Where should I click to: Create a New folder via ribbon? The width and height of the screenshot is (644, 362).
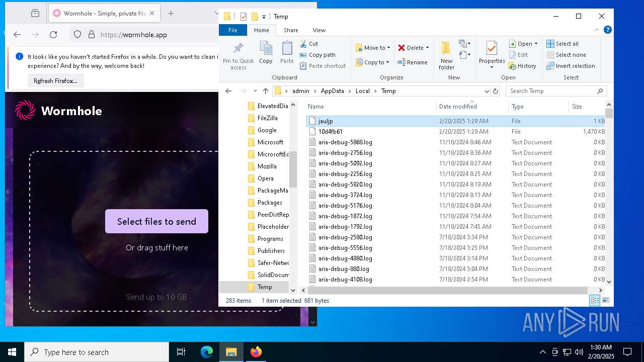(446, 55)
